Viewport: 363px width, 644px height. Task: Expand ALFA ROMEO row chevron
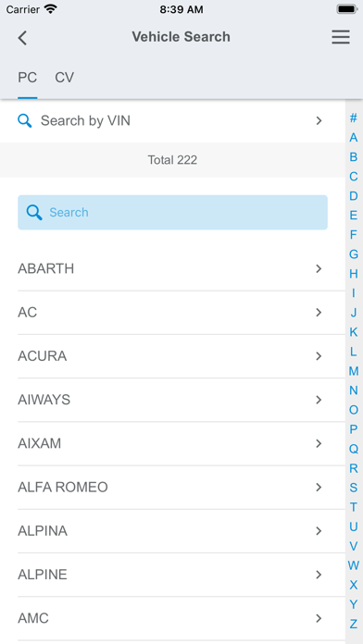tap(319, 487)
